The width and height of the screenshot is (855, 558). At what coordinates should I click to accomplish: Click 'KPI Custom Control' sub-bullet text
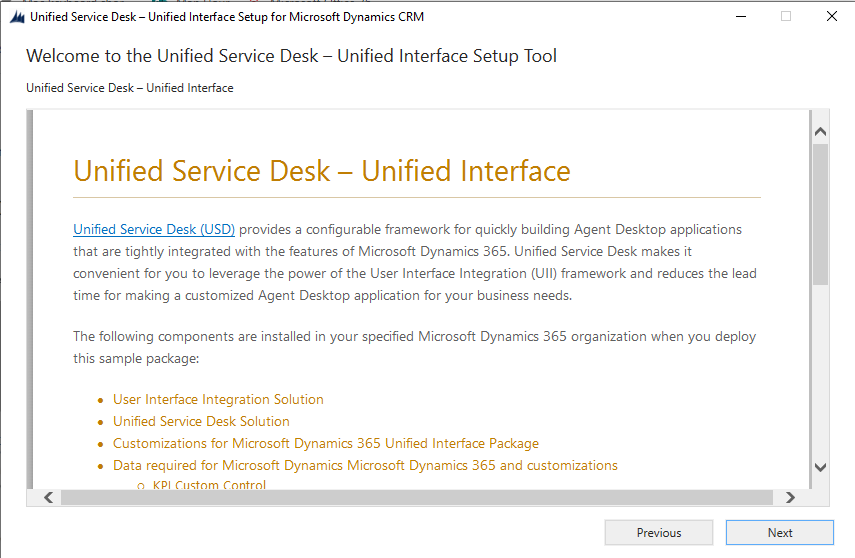(209, 484)
